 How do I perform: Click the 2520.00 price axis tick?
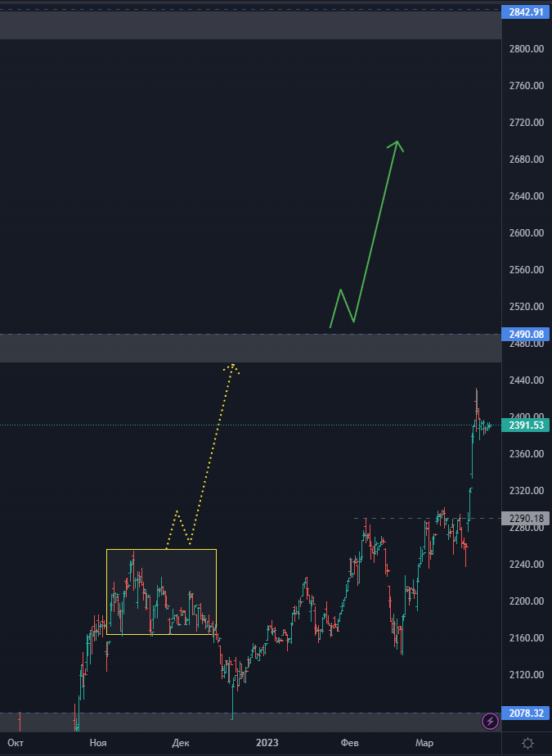pyautogui.click(x=527, y=307)
